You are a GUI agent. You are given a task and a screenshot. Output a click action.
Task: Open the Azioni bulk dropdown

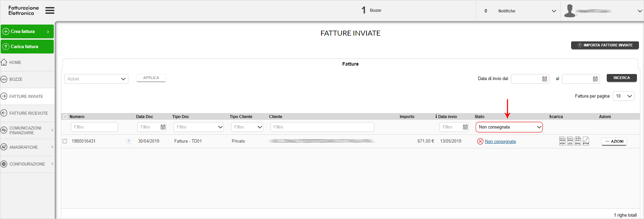click(x=96, y=79)
